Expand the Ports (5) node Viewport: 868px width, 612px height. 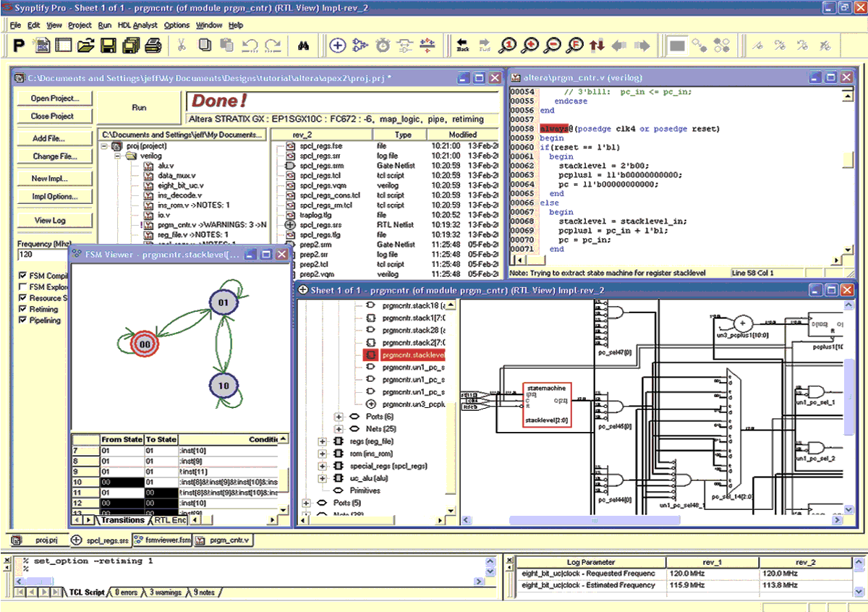pyautogui.click(x=305, y=503)
